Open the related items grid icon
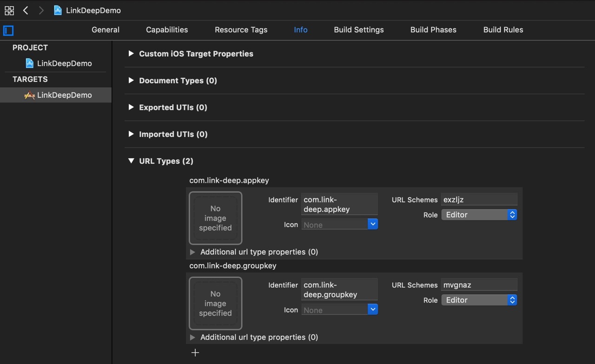The width and height of the screenshot is (595, 364). [x=9, y=10]
